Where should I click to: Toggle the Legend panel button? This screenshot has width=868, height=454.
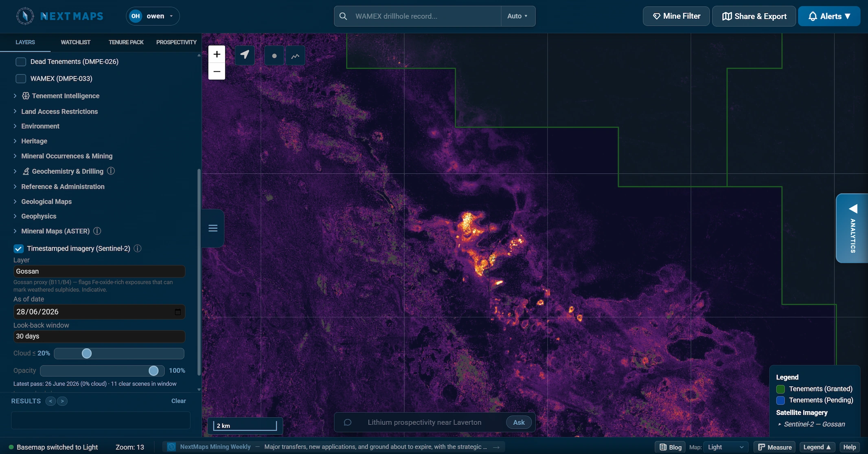[817, 447]
